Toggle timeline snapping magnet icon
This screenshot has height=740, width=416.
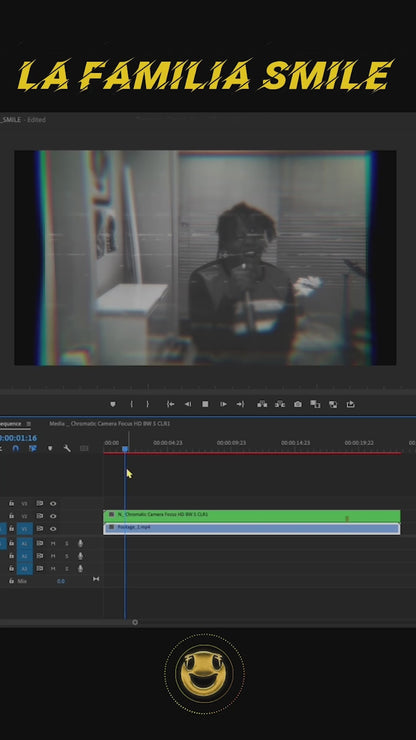click(16, 448)
